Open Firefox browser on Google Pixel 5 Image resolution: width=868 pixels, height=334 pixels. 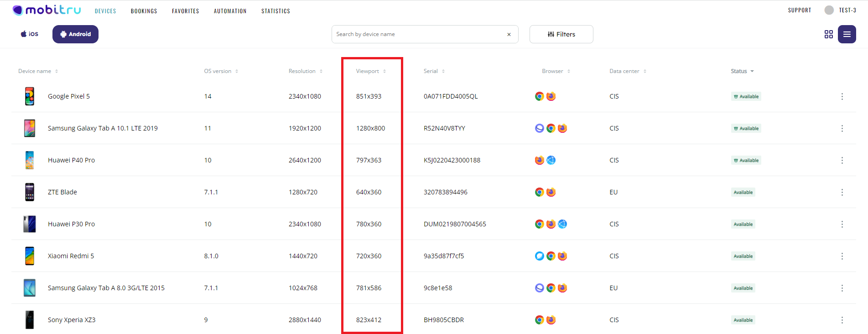[x=551, y=96]
